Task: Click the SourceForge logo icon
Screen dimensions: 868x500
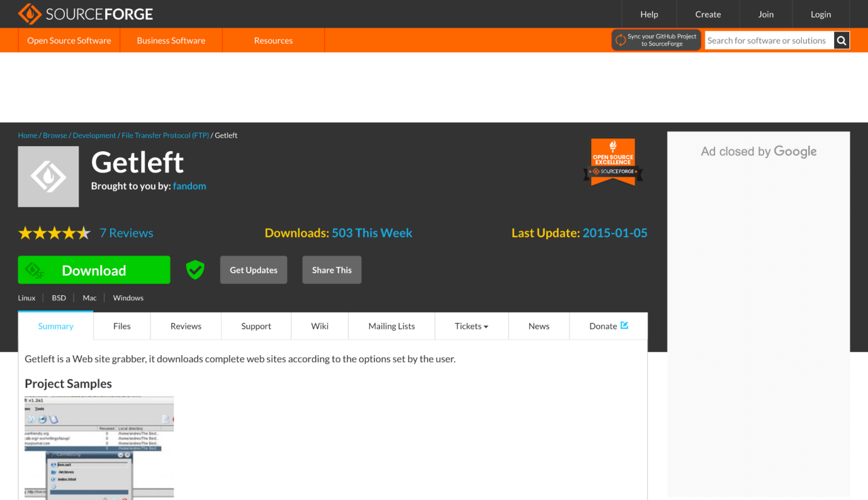Action: pos(30,14)
